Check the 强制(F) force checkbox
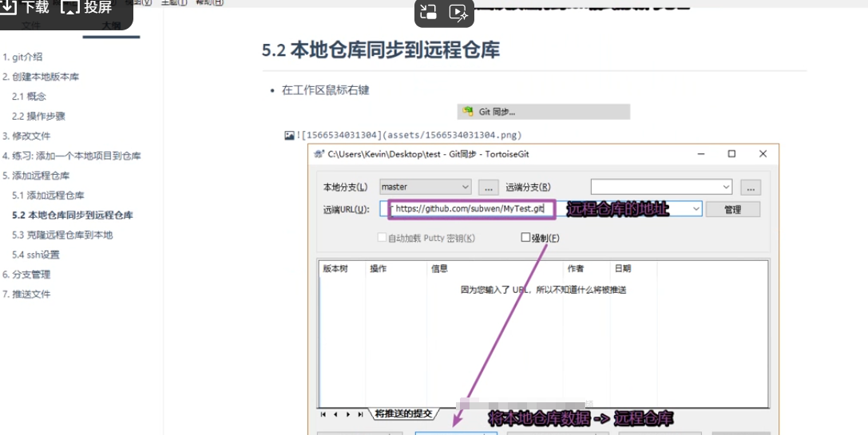Image resolution: width=868 pixels, height=435 pixels. pos(526,237)
